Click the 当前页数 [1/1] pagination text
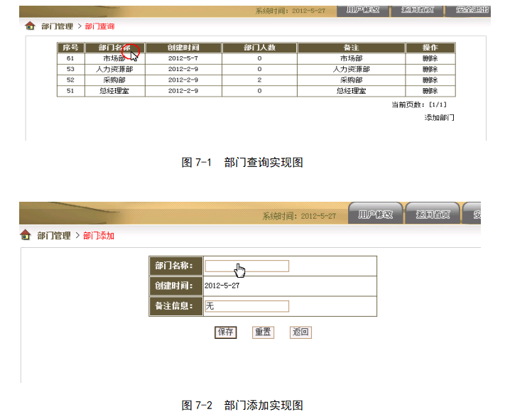 click(419, 104)
